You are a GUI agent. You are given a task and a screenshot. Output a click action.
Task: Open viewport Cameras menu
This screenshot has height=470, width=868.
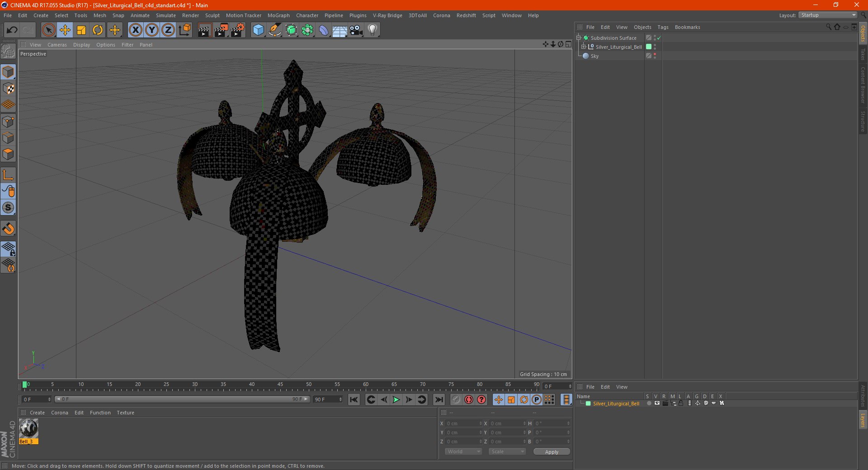point(57,45)
